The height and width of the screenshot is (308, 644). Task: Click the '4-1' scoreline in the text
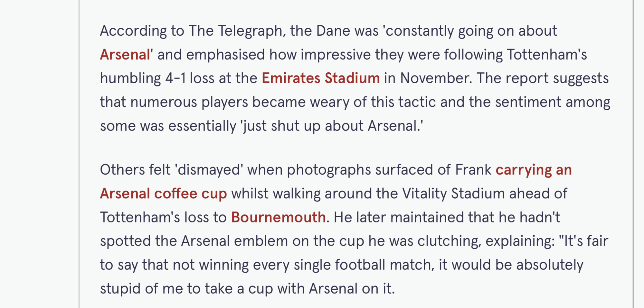175,78
